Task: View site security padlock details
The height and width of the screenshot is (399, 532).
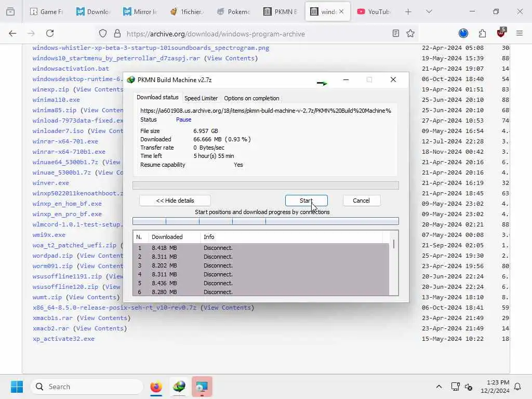Action: (x=117, y=33)
